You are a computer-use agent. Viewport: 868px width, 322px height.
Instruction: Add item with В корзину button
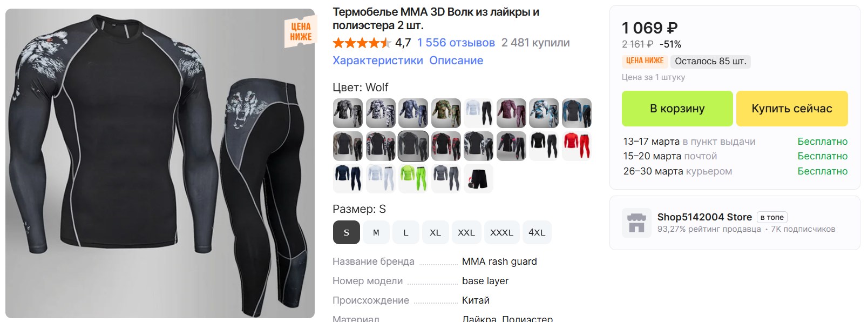click(x=677, y=109)
